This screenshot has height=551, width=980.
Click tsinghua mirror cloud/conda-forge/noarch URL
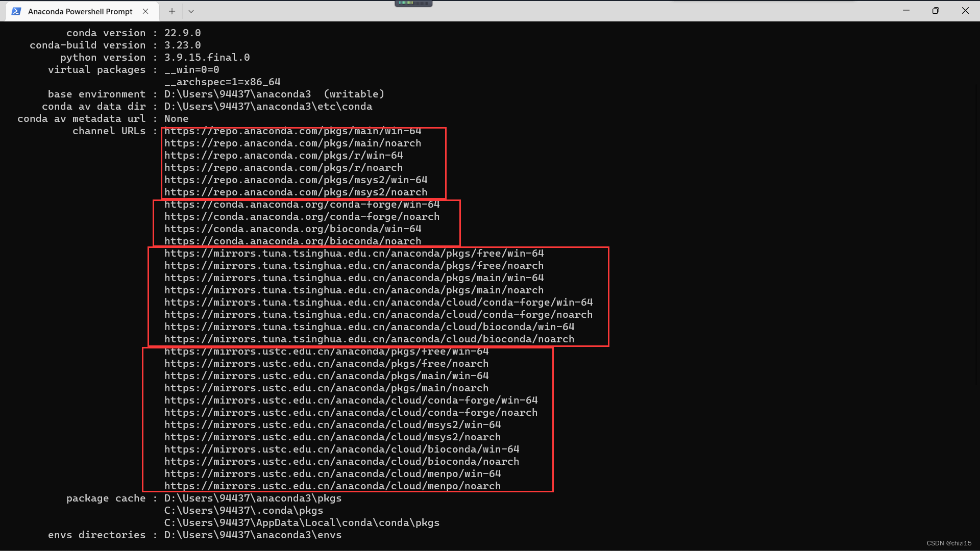click(x=378, y=315)
